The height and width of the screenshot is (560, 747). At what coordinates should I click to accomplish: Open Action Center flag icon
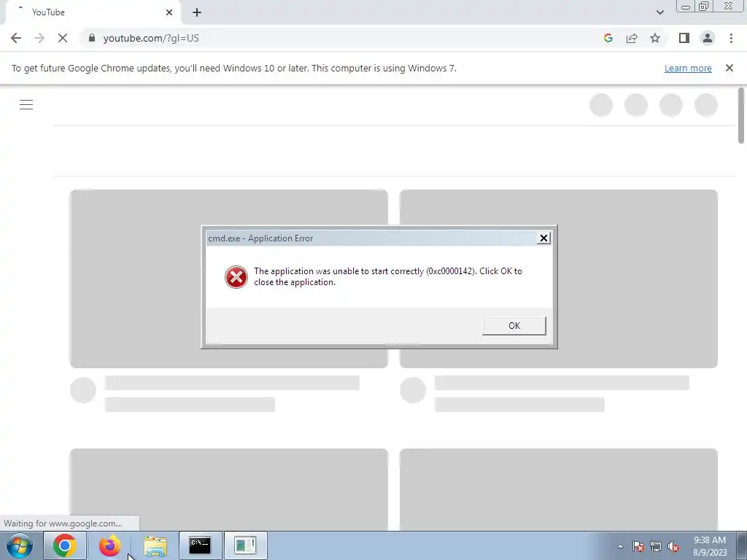(x=638, y=546)
